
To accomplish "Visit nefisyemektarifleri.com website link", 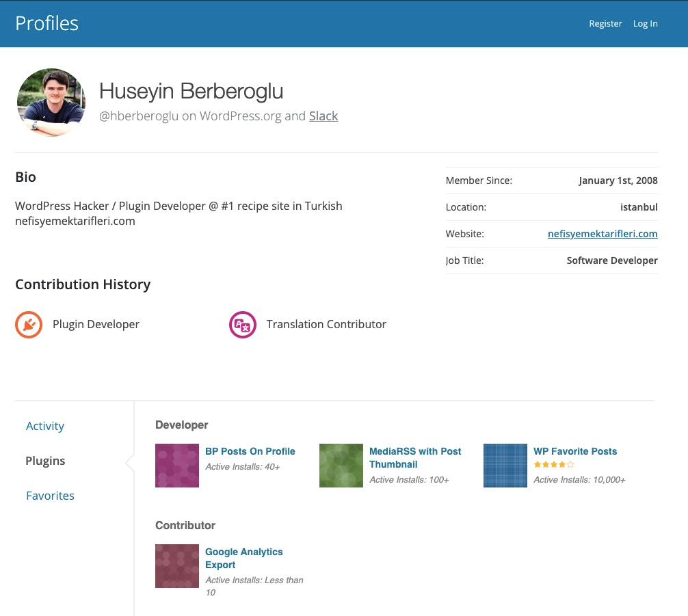I will point(603,234).
